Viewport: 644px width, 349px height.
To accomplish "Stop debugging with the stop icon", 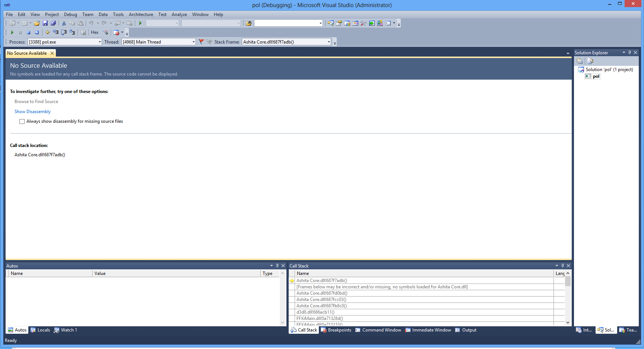I will click(x=28, y=32).
